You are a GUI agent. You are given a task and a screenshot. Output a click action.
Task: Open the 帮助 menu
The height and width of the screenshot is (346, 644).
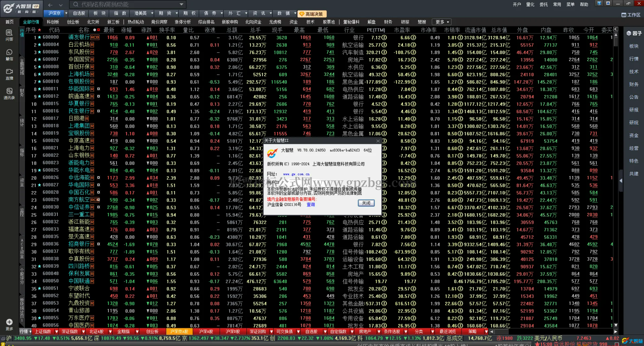click(584, 4)
